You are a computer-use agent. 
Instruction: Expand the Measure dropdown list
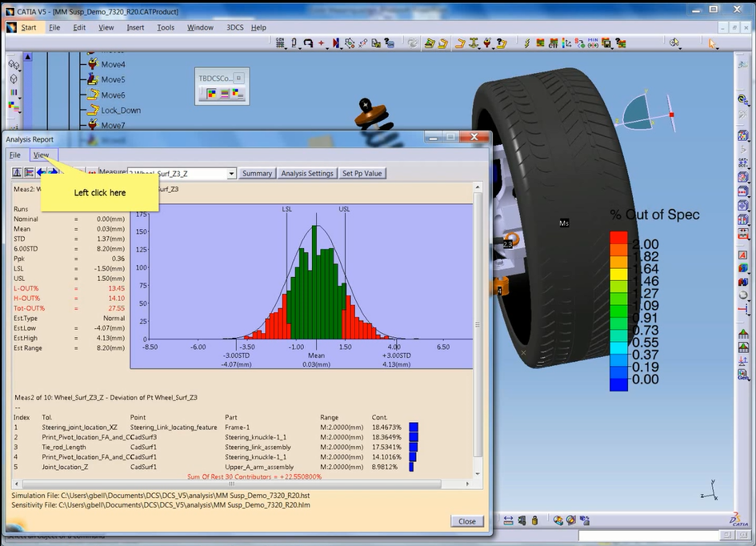[231, 173]
